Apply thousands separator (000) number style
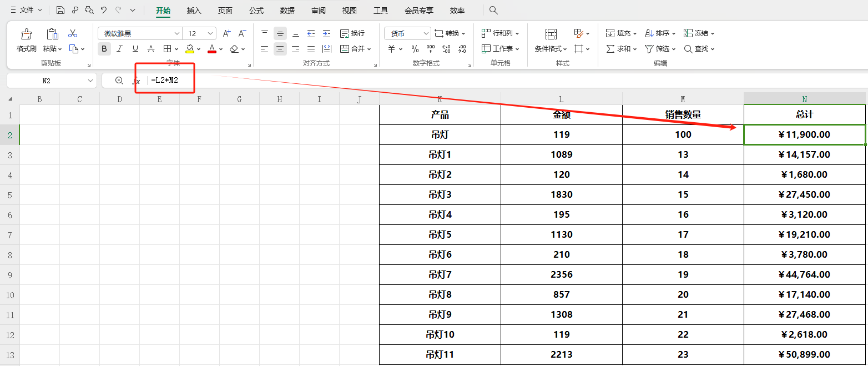This screenshot has height=366, width=868. tap(431, 49)
